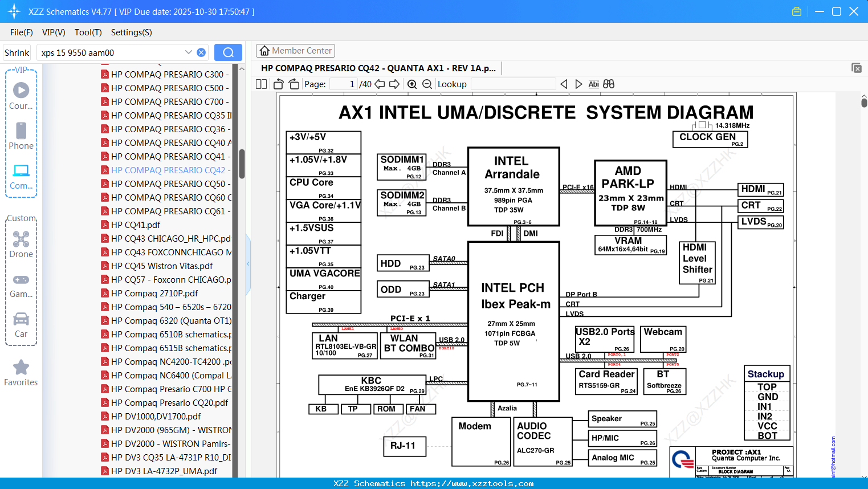Click the binoculars search icon

pyautogui.click(x=609, y=84)
